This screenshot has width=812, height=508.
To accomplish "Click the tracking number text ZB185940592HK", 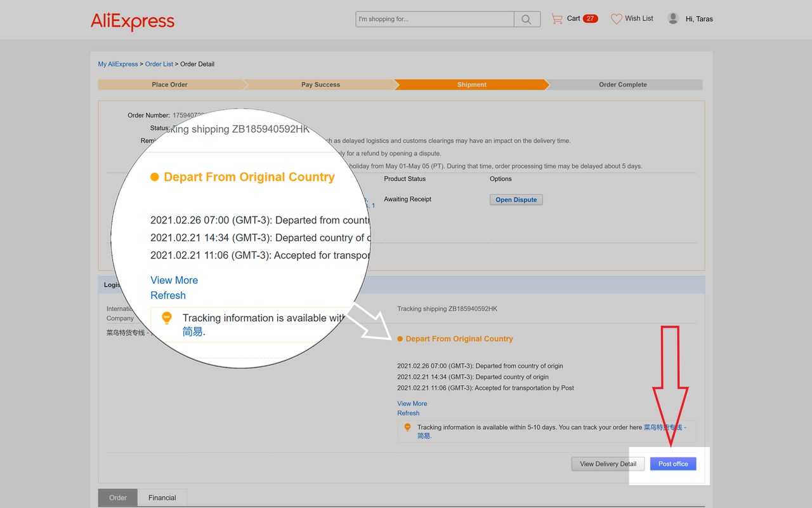I will point(473,309).
